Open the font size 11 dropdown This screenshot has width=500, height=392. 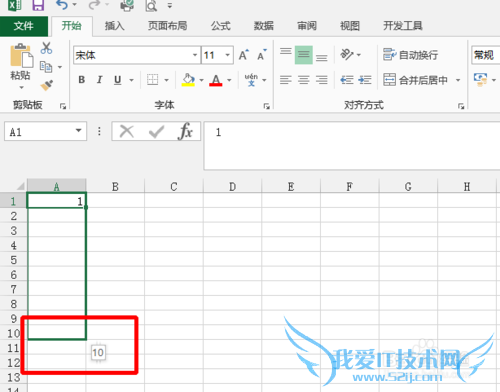[228, 55]
